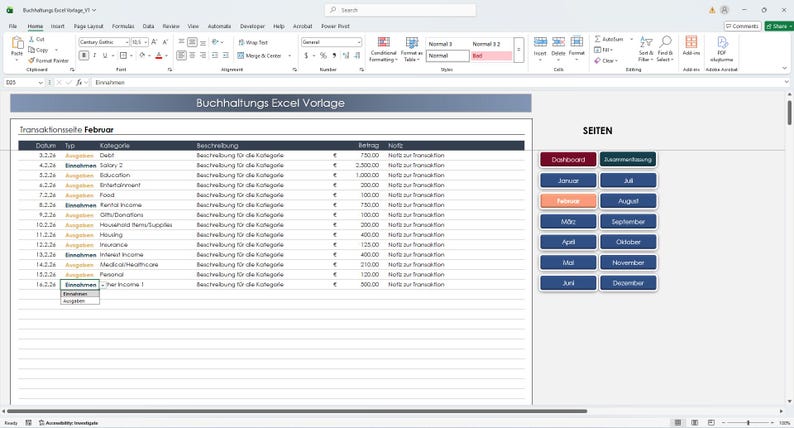Click the AutoSum sigma icon

[x=598, y=39]
